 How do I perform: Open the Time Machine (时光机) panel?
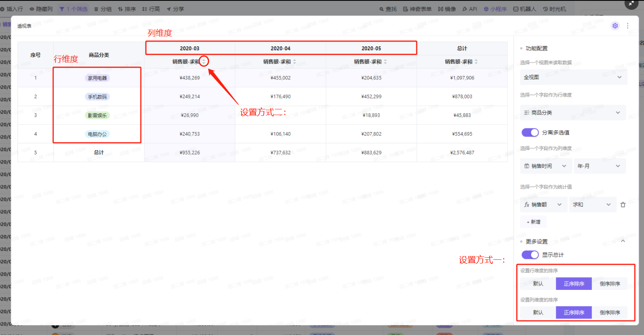pyautogui.click(x=554, y=9)
